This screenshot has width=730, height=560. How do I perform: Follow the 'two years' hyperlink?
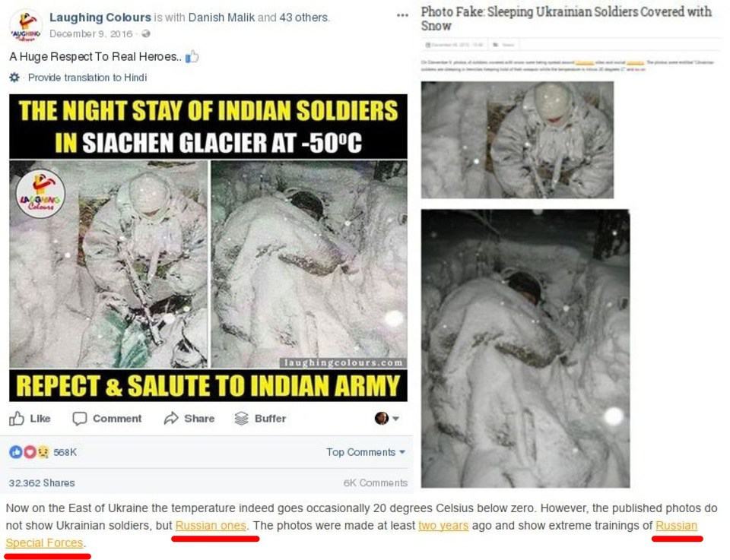443,526
